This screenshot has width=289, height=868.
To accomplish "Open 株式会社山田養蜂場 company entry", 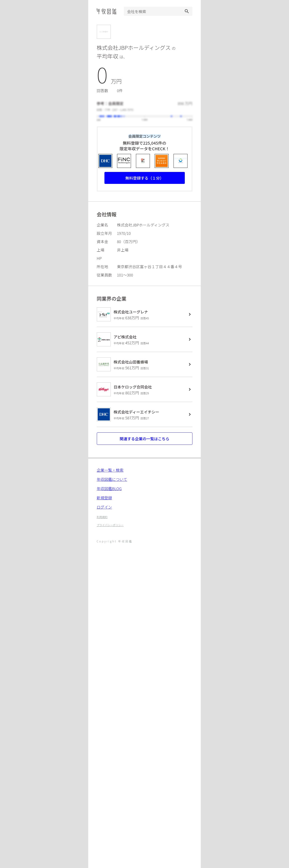I will click(x=144, y=364).
